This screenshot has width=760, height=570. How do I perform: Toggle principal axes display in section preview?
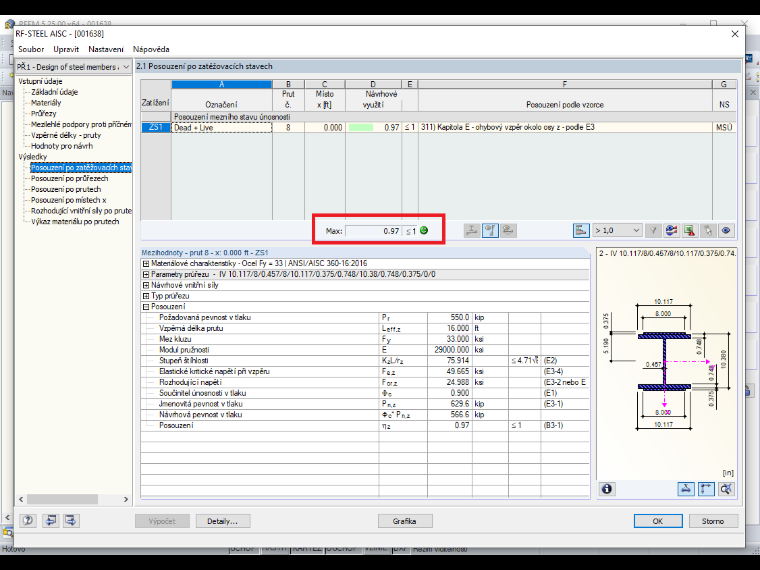(x=706, y=489)
